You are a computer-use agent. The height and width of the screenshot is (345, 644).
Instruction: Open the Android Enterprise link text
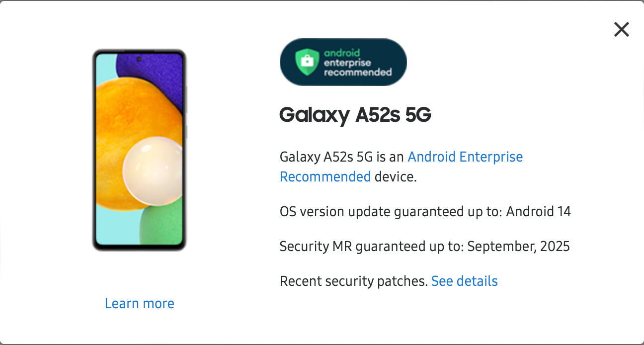tap(465, 157)
